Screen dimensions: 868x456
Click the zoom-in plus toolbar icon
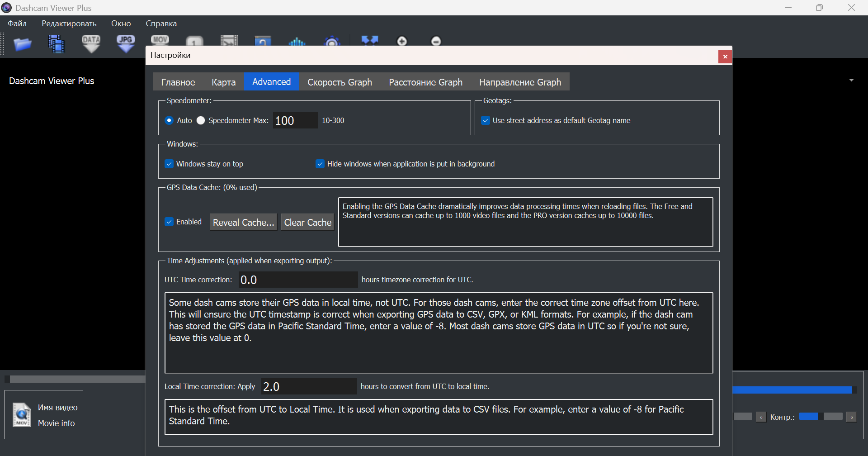(x=402, y=41)
